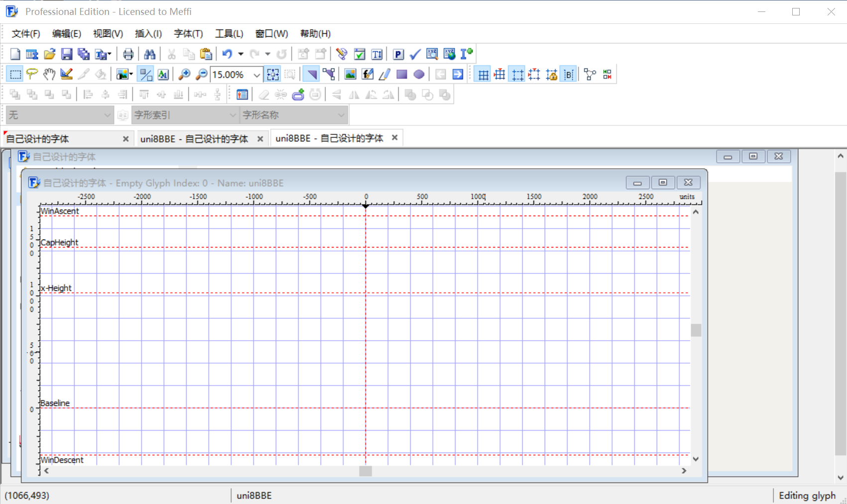Open the glyph properties panel icon

[x=242, y=95]
